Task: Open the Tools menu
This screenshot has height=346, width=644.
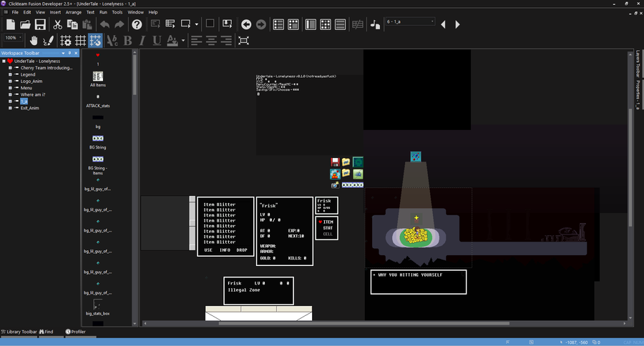Action: pos(117,12)
